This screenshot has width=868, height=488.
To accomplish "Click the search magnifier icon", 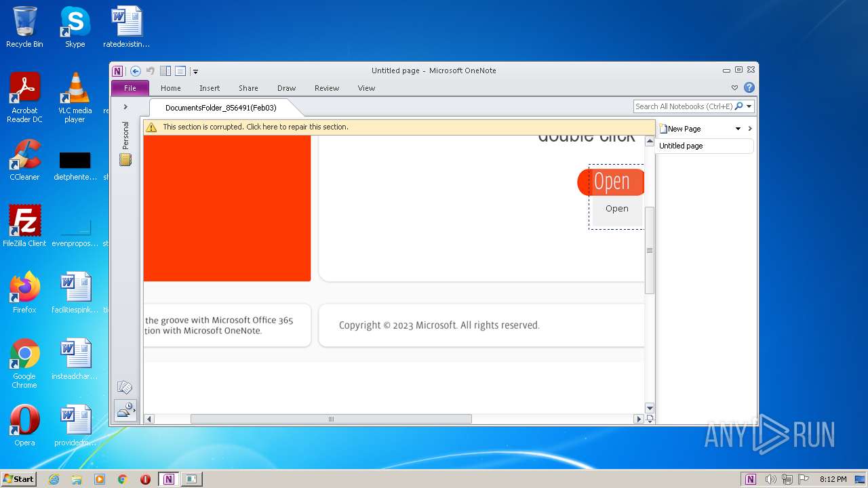I will coord(739,106).
